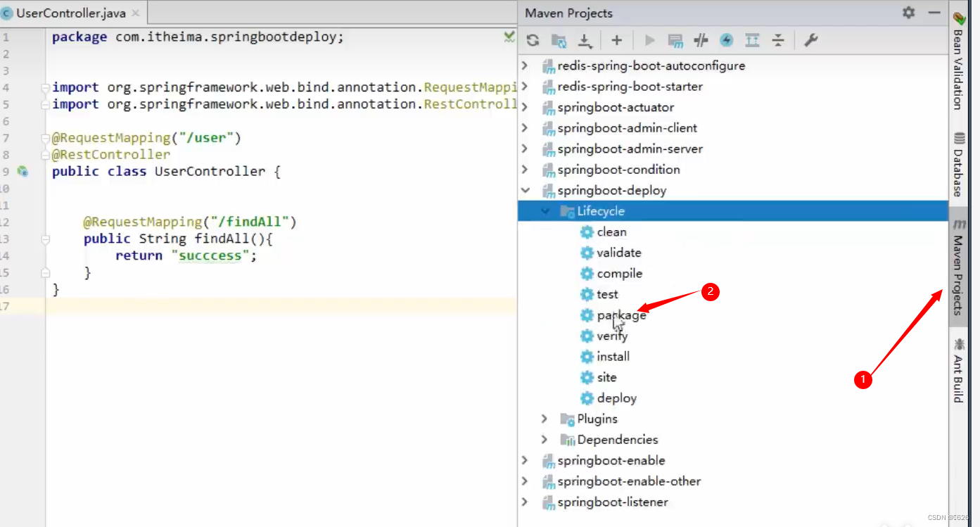Close the UserController.java tab
The image size is (980, 527).
tap(135, 13)
